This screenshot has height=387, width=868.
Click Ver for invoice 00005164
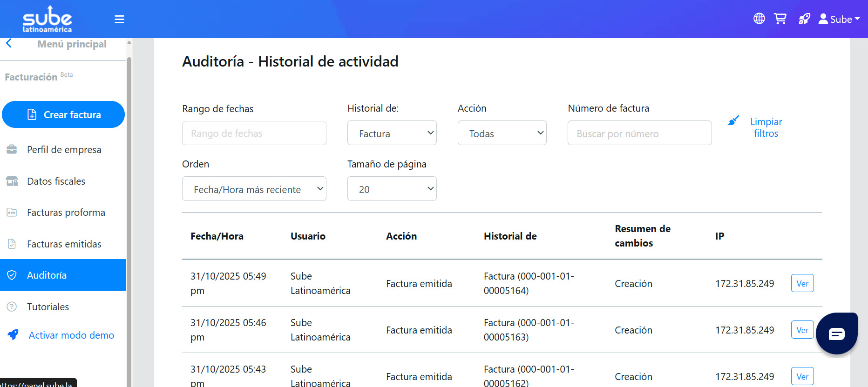(x=802, y=283)
